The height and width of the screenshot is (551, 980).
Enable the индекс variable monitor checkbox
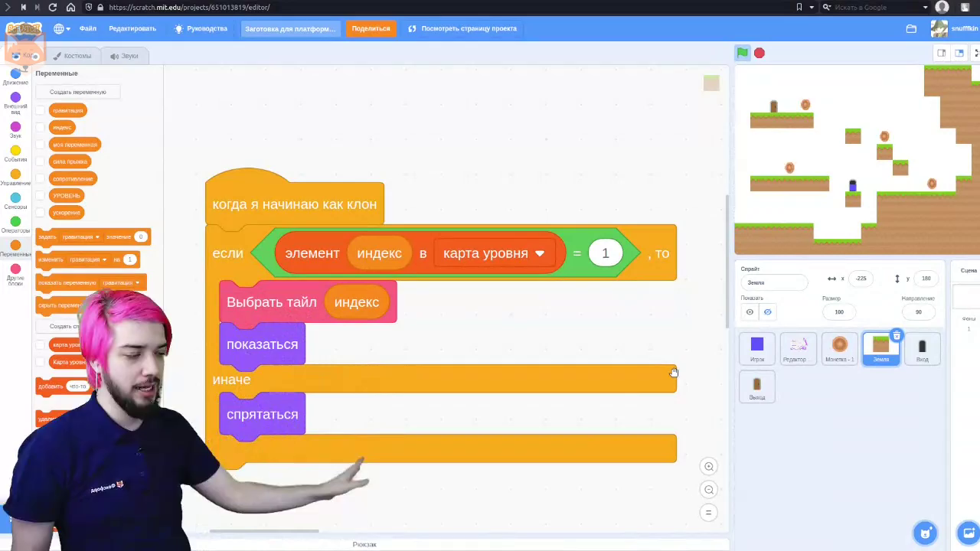[x=41, y=127]
